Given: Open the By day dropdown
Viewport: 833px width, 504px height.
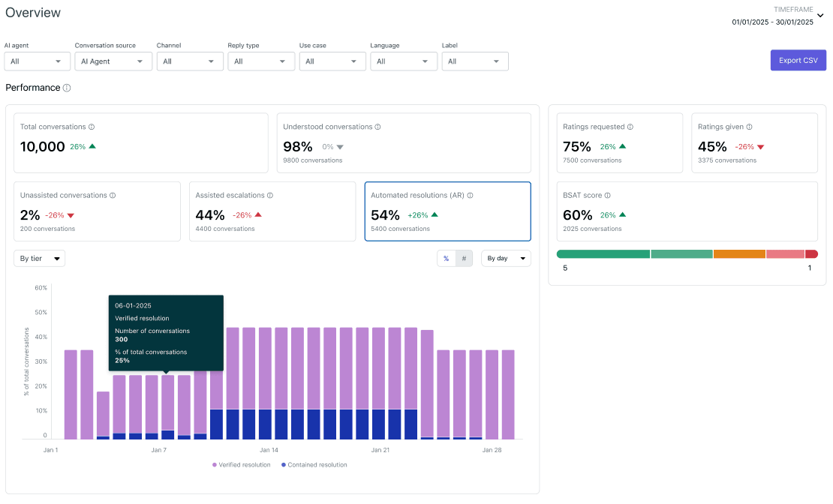Looking at the screenshot, I should tap(506, 259).
